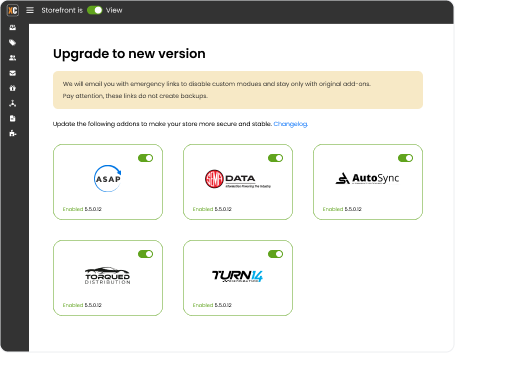520x380 pixels.
Task: Click the Torqued Distribution logo
Action: 108,275
